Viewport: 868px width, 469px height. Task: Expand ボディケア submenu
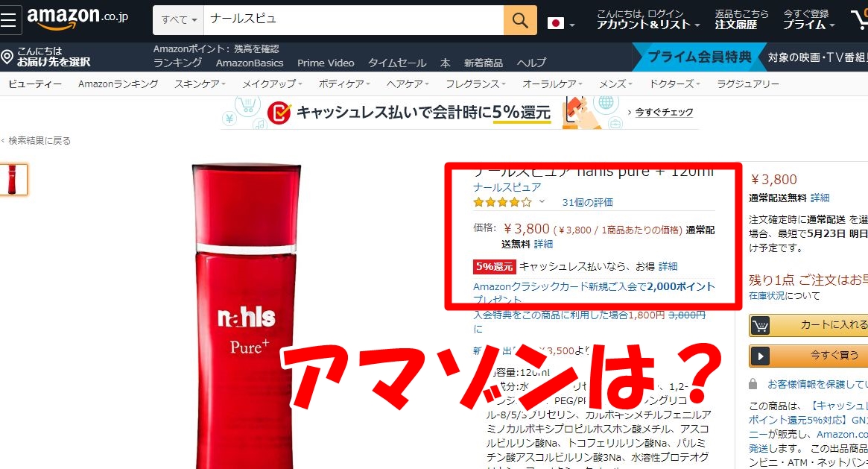(x=343, y=84)
